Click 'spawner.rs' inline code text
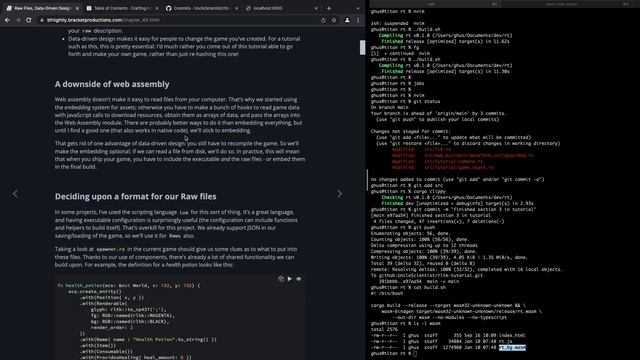Viewport: 640px width, 360px height. coord(111,249)
